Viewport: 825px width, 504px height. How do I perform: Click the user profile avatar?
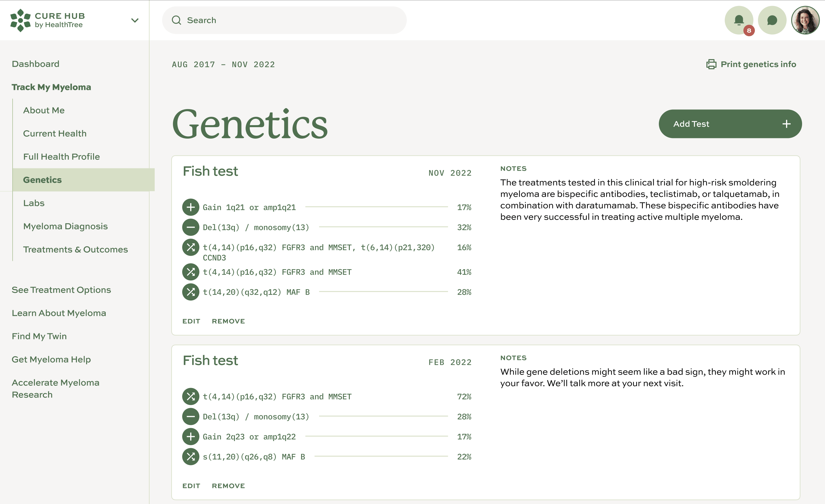click(805, 20)
